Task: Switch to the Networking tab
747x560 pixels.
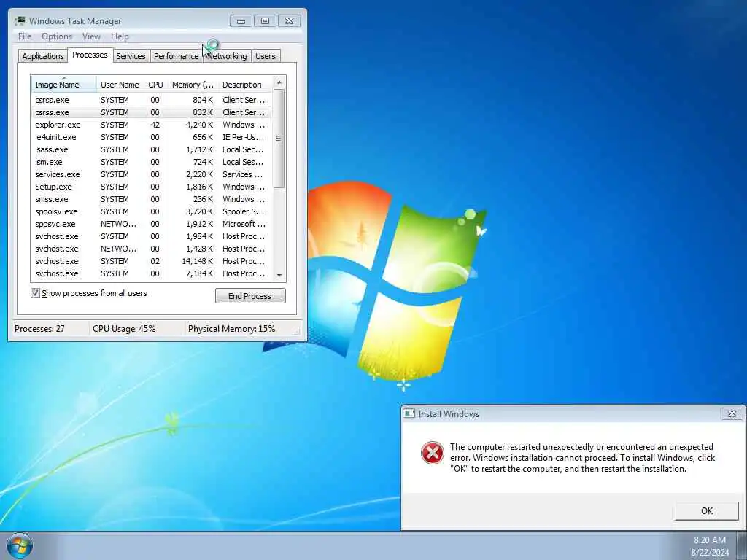Action: click(x=228, y=56)
